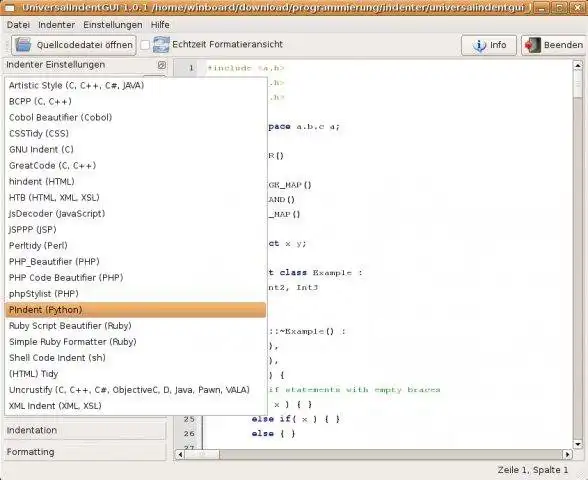Click vertical scrollbar down arrow
The height and width of the screenshot is (480, 588).
click(578, 444)
